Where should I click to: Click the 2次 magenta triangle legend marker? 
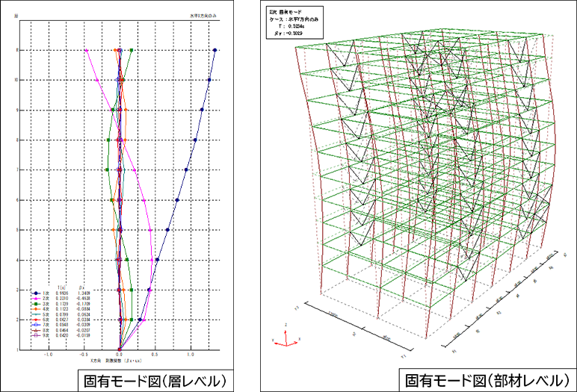coord(36,299)
